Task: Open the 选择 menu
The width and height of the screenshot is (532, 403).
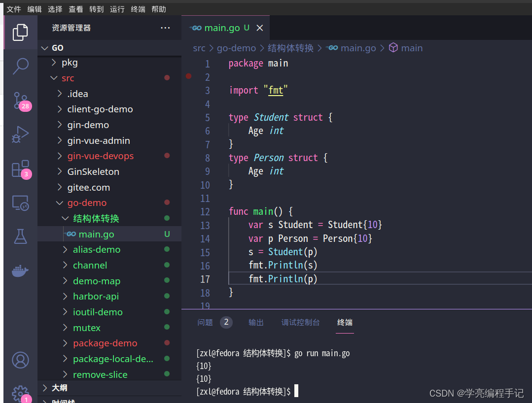Action: click(x=55, y=9)
